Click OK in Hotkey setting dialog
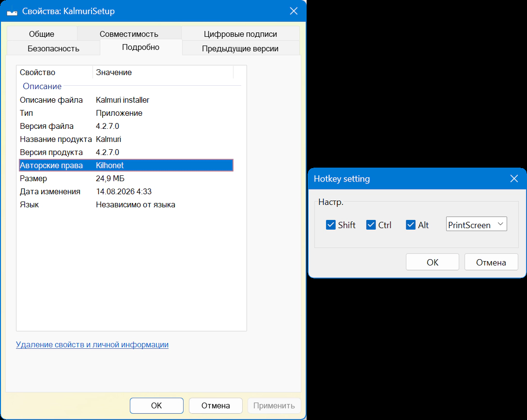 tap(433, 262)
